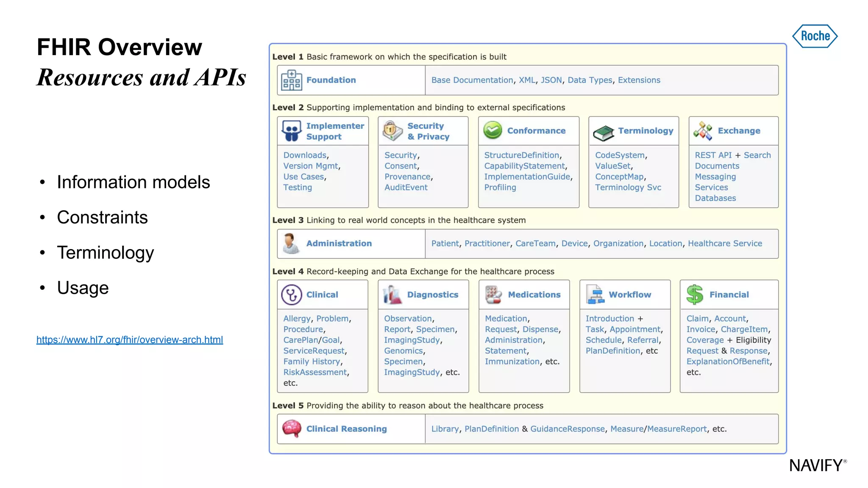Open the Patient resource link
Viewport: 868px width, 488px height.
(445, 244)
